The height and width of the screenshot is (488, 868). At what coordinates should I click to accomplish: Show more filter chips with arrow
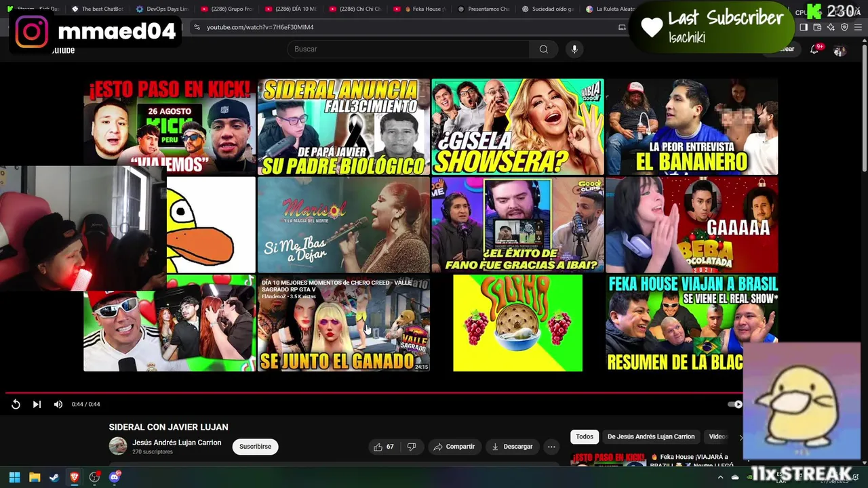(741, 436)
